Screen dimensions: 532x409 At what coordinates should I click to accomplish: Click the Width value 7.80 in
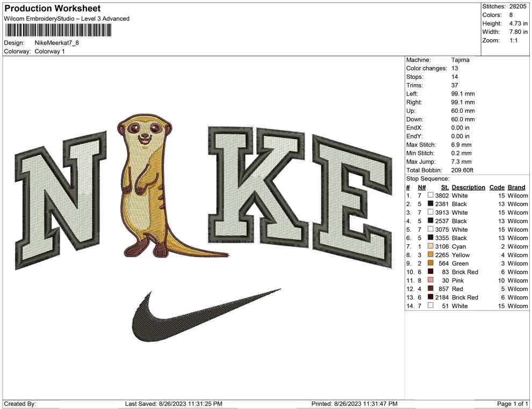(x=518, y=32)
